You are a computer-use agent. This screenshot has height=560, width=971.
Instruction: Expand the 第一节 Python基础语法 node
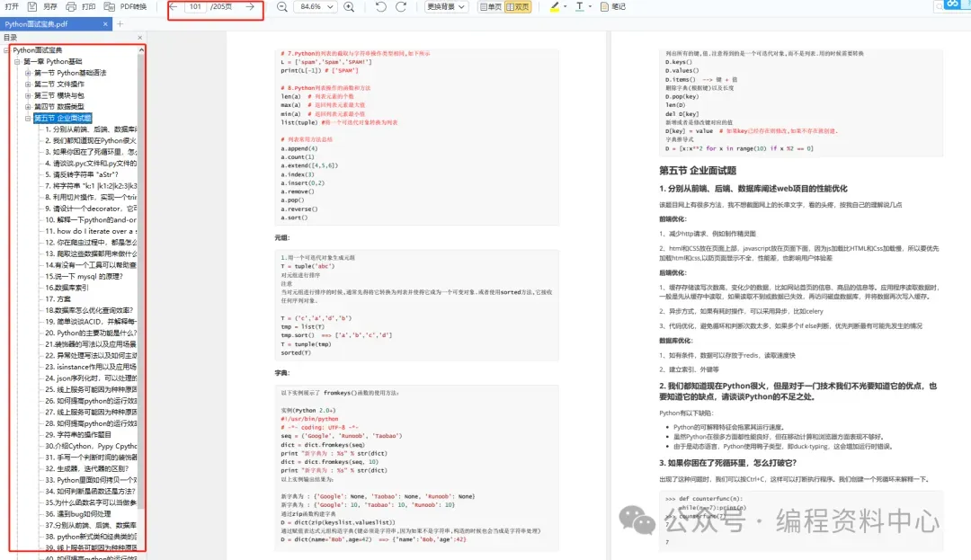pos(28,73)
